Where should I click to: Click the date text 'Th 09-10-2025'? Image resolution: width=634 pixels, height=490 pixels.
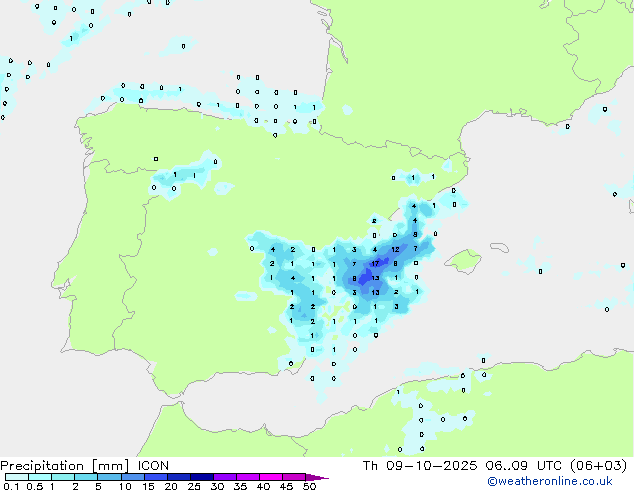(x=420, y=466)
